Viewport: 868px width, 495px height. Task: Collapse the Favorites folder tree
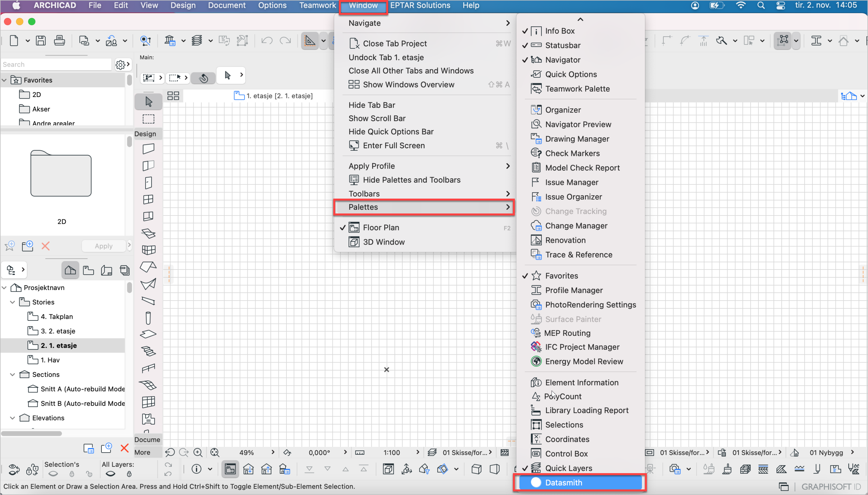click(5, 80)
